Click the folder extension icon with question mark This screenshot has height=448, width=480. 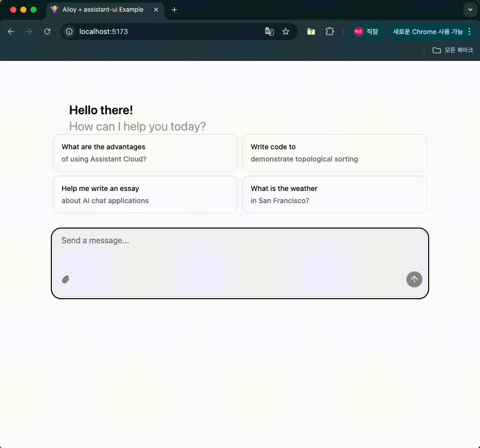[311, 31]
